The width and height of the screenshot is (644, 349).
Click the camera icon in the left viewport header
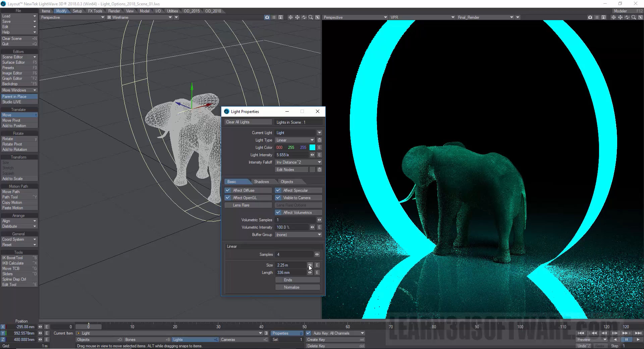[x=267, y=17]
